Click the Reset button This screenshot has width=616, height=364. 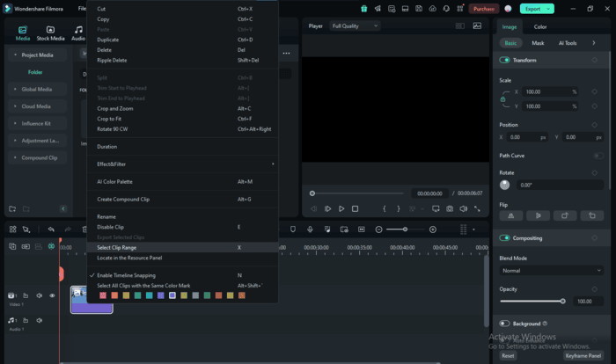508,356
